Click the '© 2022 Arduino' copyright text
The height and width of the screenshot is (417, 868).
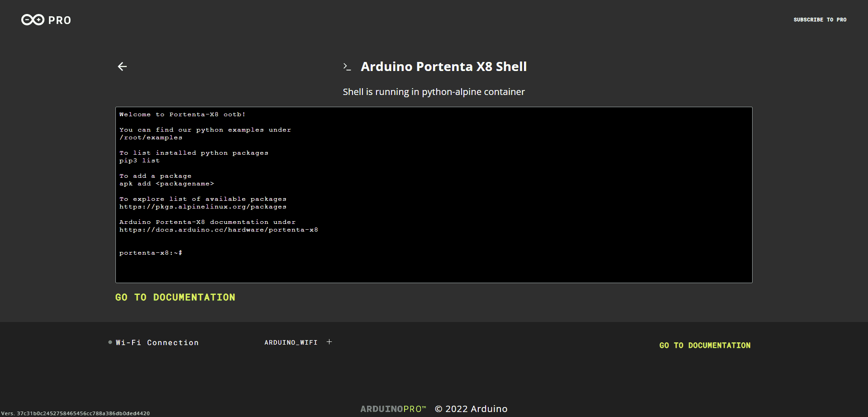471,409
